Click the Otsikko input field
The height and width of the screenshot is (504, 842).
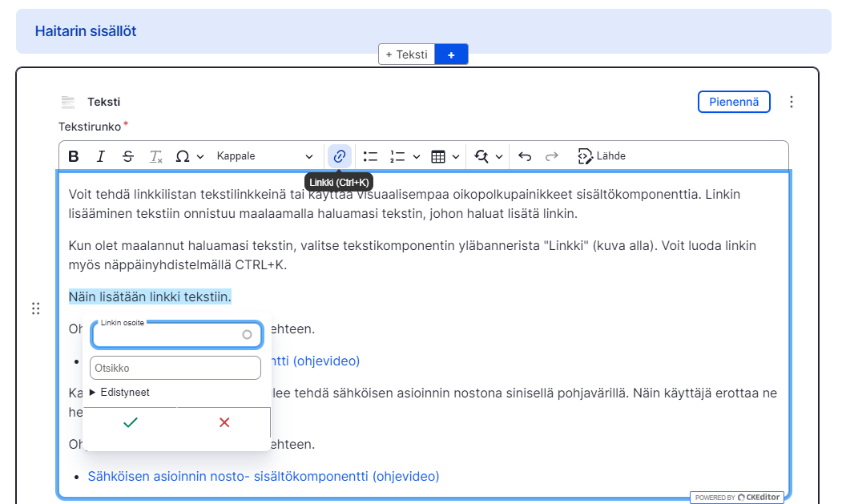pos(176,369)
